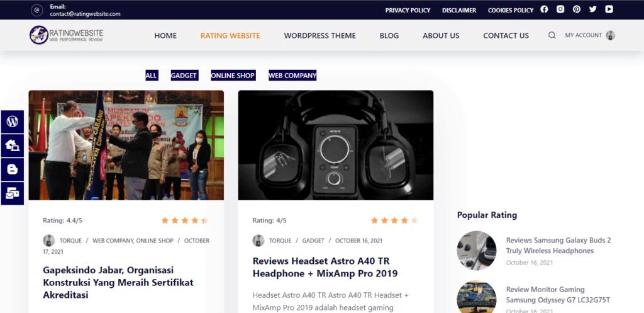Open About Us menu item
Viewport: 644px width, 313px height.
441,36
